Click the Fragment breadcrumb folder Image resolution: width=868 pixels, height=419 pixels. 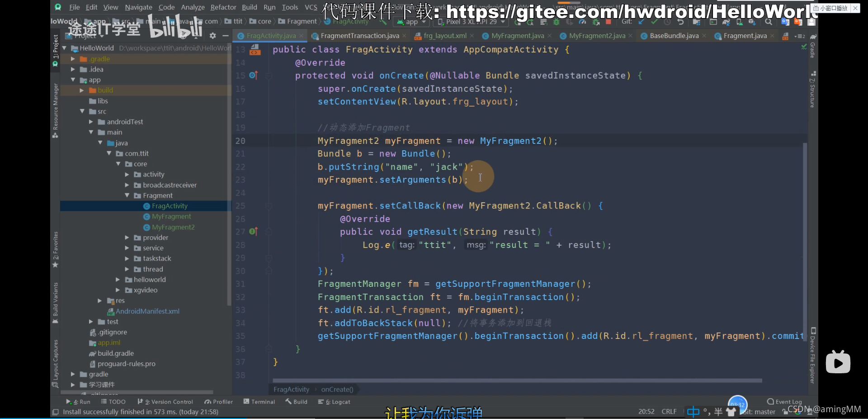tap(297, 22)
